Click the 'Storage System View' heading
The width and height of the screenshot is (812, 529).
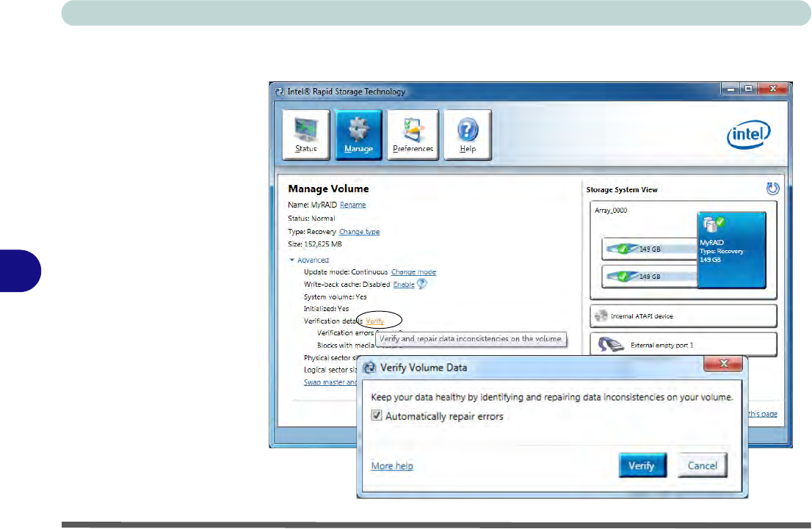(x=622, y=190)
